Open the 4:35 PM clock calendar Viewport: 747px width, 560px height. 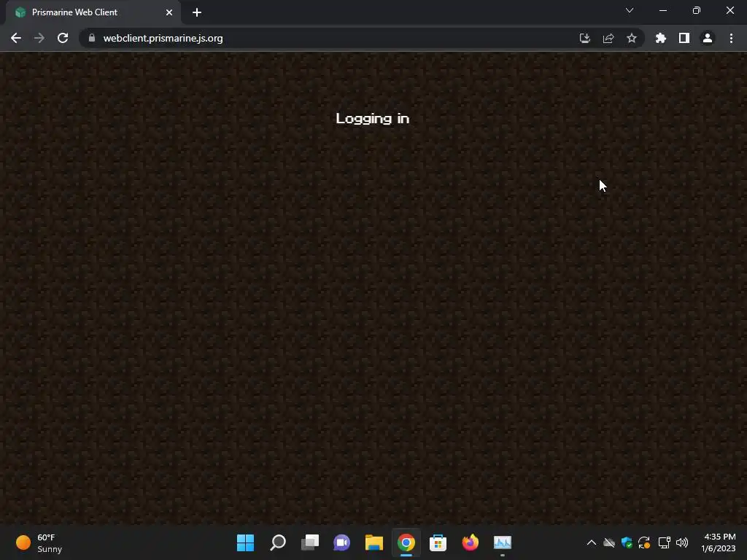719,542
